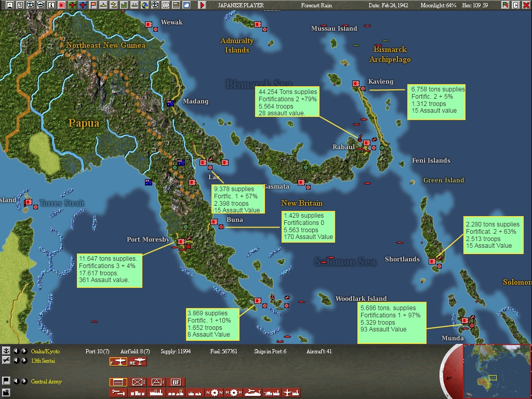Toggle the aircraft factory button

(291, 393)
